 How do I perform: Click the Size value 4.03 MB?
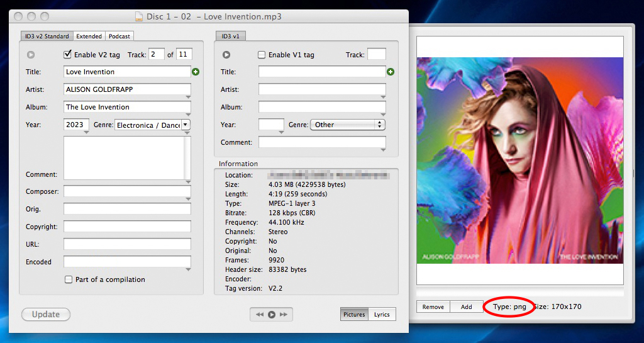tap(307, 185)
